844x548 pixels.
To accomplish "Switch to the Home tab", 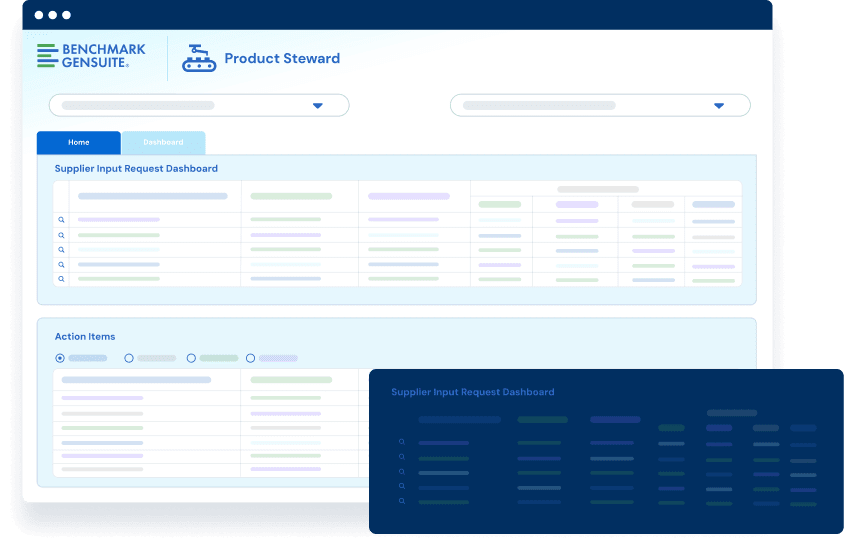I will point(78,143).
